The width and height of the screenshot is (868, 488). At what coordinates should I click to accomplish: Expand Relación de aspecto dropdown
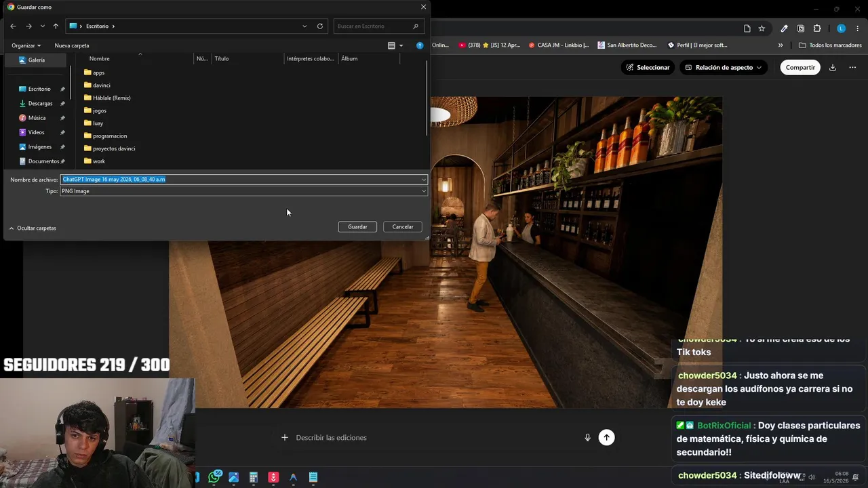pyautogui.click(x=724, y=67)
